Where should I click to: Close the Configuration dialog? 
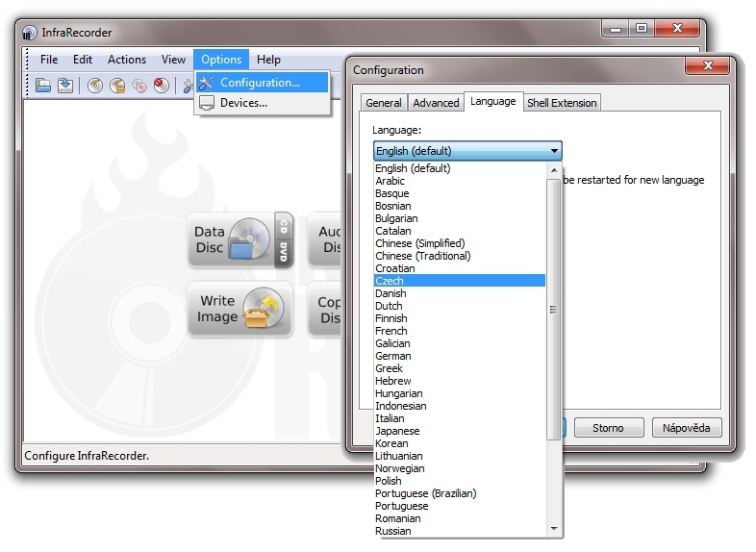(x=707, y=65)
